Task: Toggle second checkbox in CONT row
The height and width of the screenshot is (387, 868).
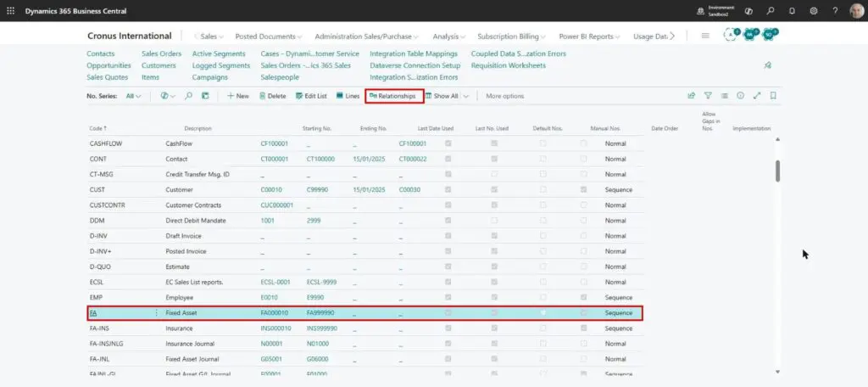Action: click(x=494, y=159)
